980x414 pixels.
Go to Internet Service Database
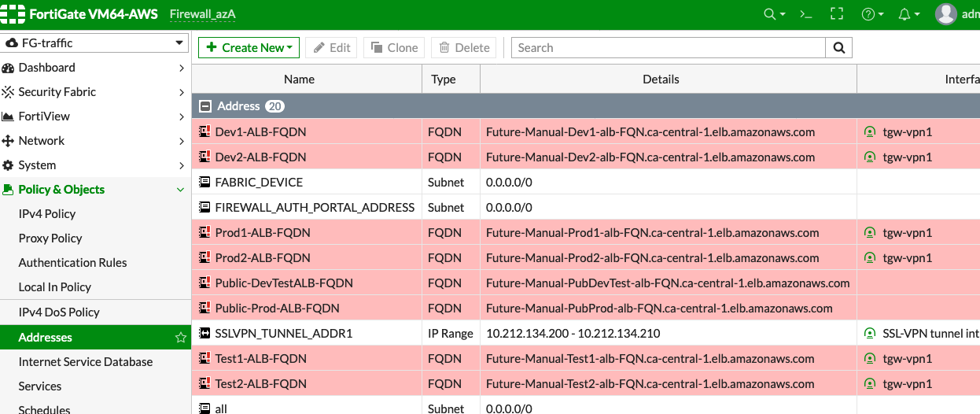point(86,362)
